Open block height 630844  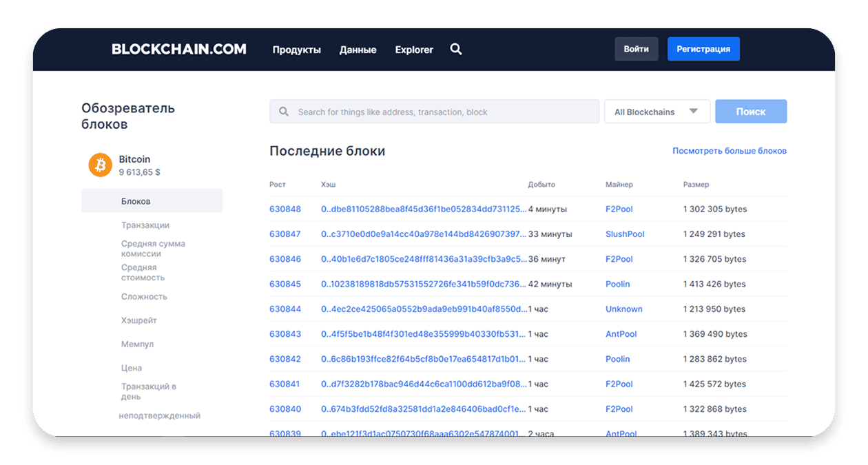(285, 309)
